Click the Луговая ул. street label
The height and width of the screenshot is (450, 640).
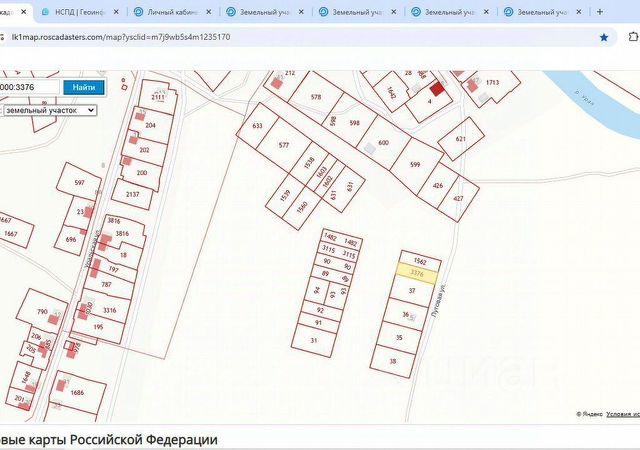pyautogui.click(x=439, y=301)
